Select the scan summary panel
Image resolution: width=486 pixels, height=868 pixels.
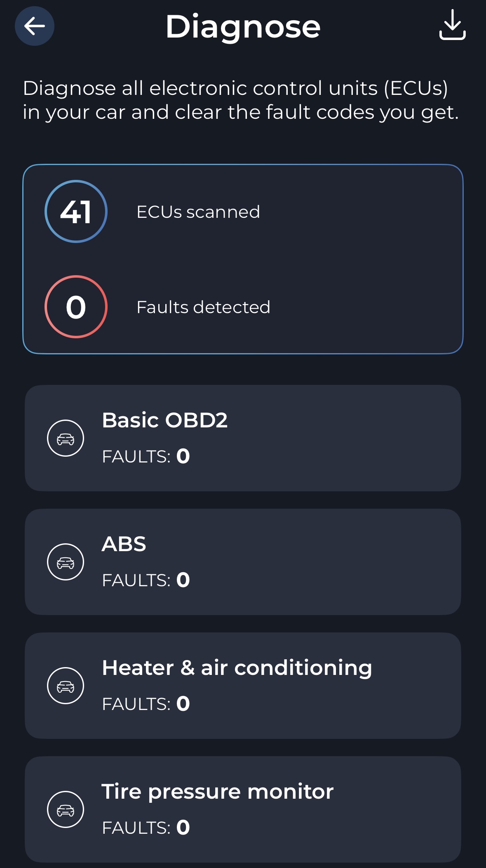pos(243,259)
